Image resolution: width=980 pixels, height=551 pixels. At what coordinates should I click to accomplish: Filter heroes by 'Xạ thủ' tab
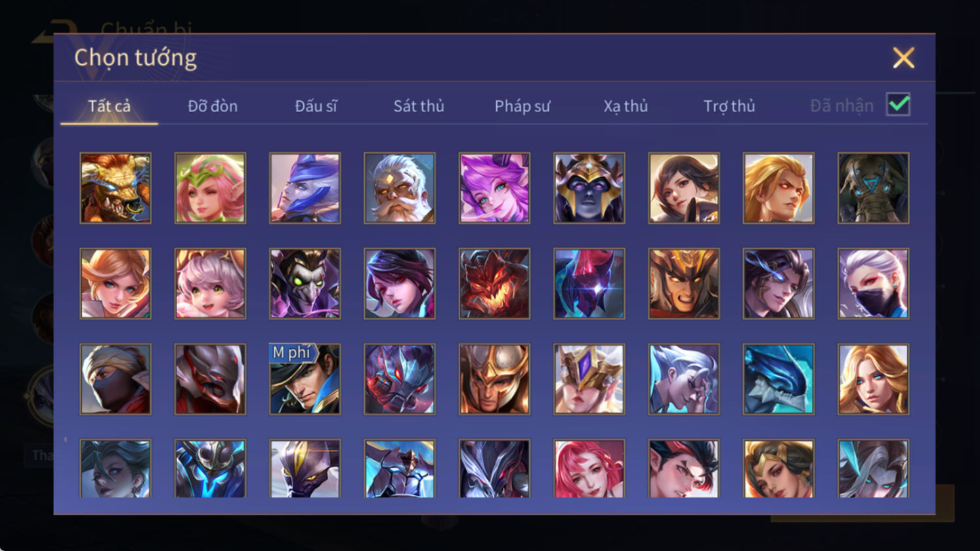click(x=626, y=106)
